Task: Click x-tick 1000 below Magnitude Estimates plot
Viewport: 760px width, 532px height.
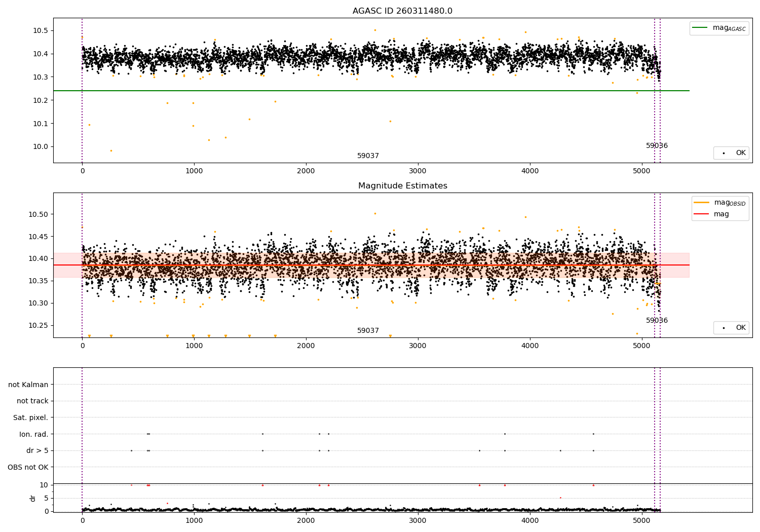Action: pos(194,346)
